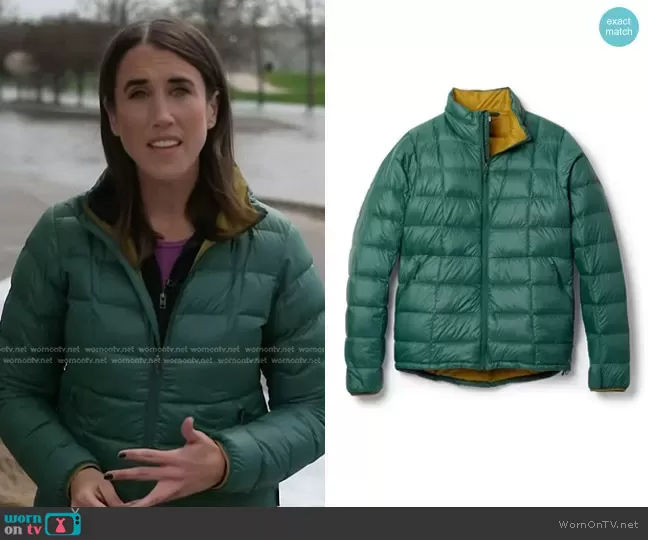Viewport: 648px width, 540px height.
Task: Open the reporter screenshot photo
Action: click(x=162, y=252)
